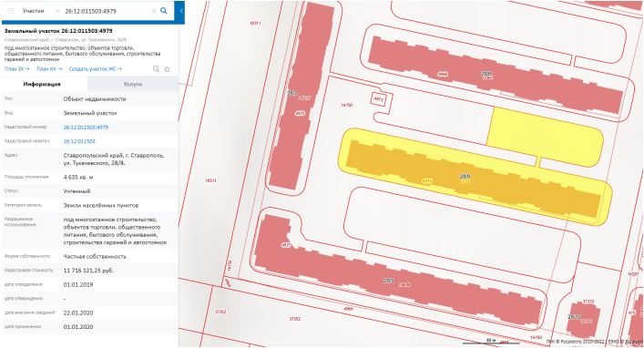Click the zoom-to-object icon beside the star
This screenshot has width=644, height=348.
coord(156,69)
